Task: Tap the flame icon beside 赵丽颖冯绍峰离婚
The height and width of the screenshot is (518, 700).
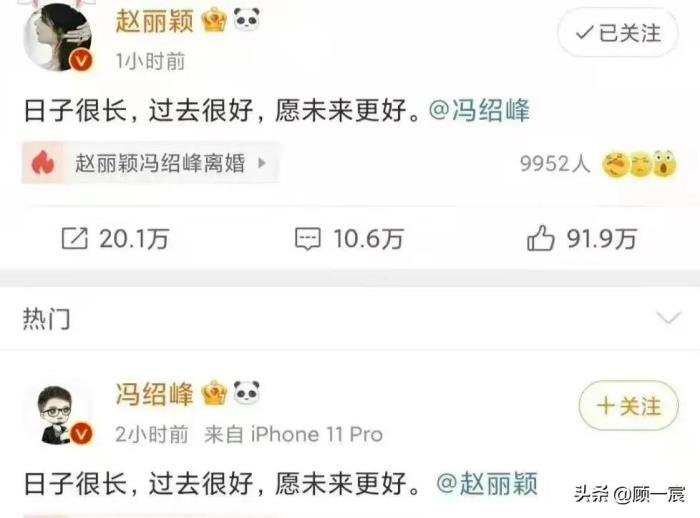Action: [x=43, y=163]
